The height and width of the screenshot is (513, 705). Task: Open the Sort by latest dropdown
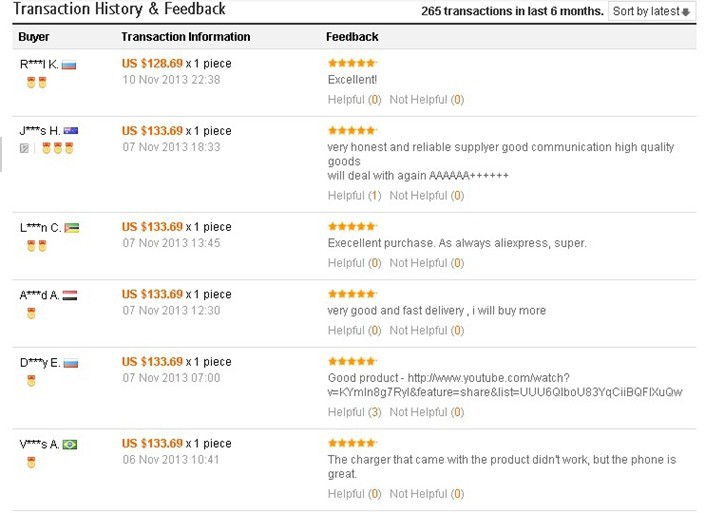(651, 12)
